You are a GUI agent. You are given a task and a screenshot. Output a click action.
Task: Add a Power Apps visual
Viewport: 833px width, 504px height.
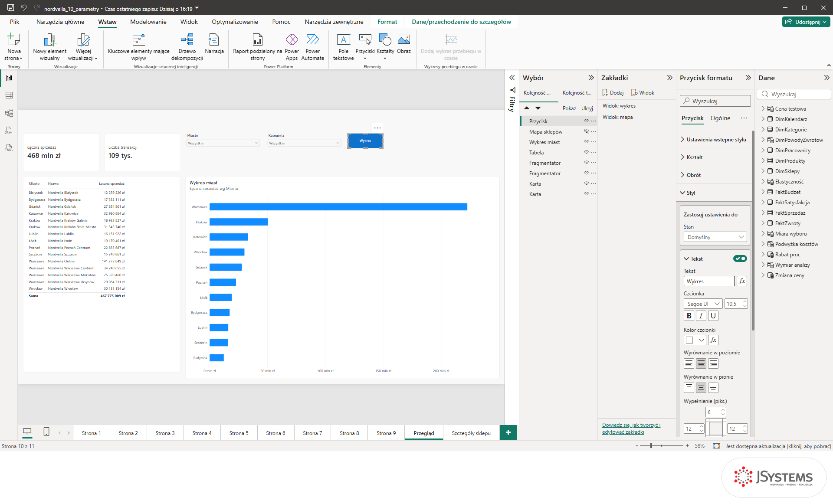[x=292, y=47]
